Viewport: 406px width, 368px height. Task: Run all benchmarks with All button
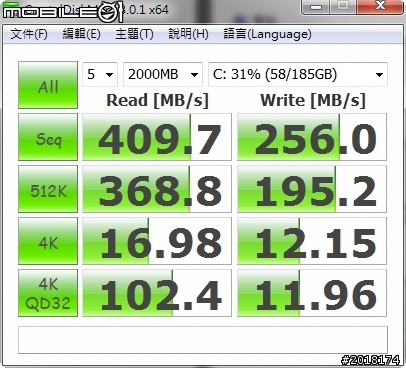pos(48,85)
